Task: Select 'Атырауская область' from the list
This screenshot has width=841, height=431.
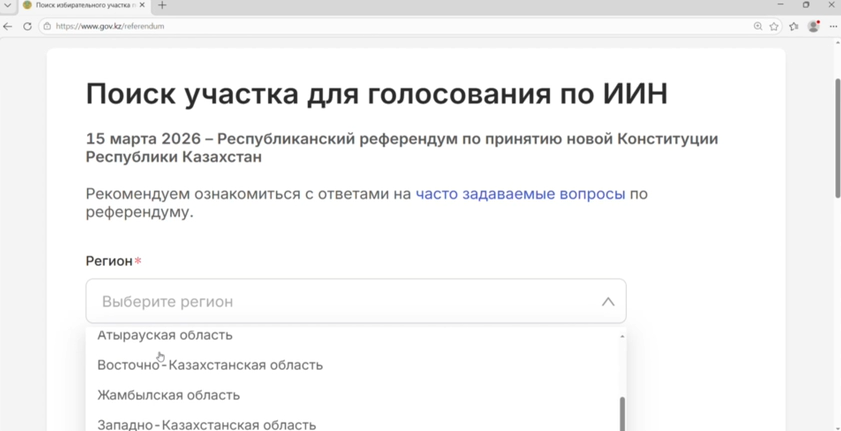Action: 165,336
